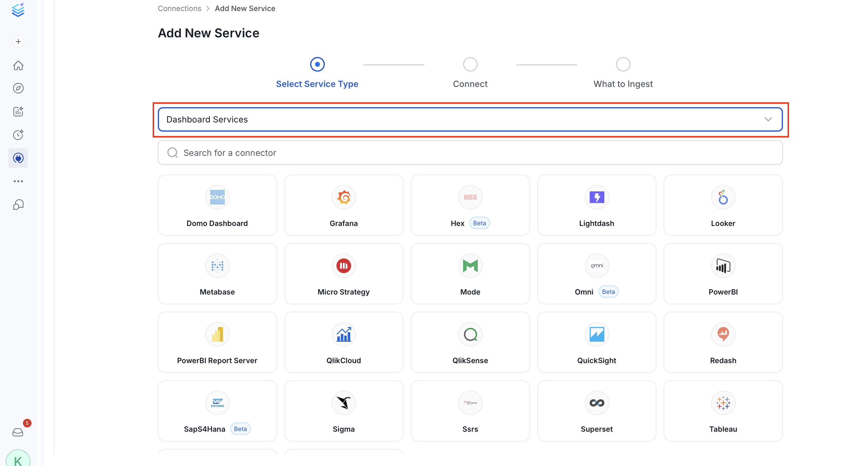
Task: Select the Domo Dashboard connector
Action: (217, 205)
